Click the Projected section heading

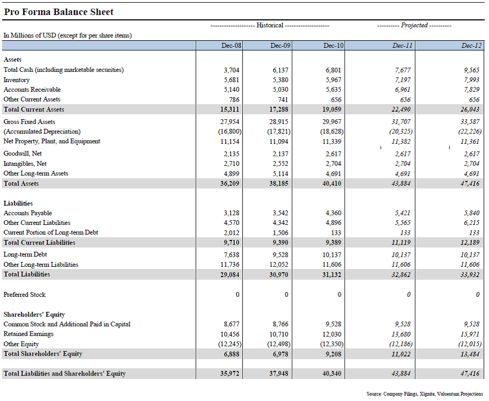point(414,25)
